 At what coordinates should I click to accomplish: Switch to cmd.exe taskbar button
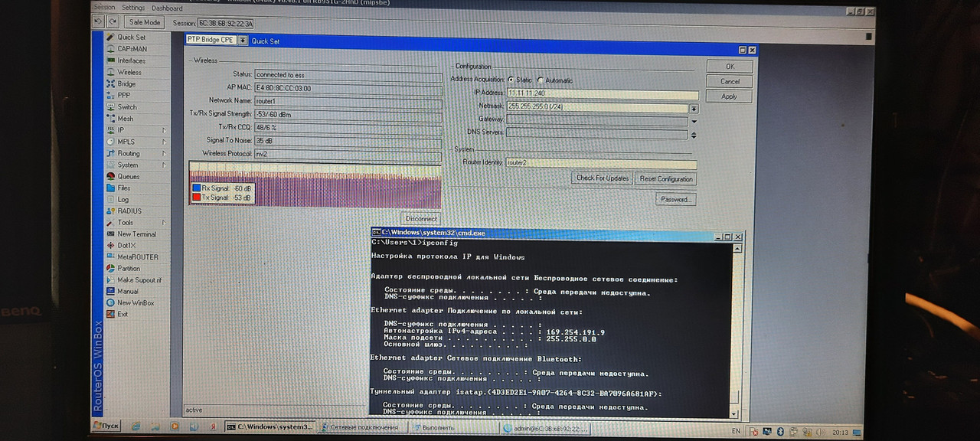tap(270, 427)
